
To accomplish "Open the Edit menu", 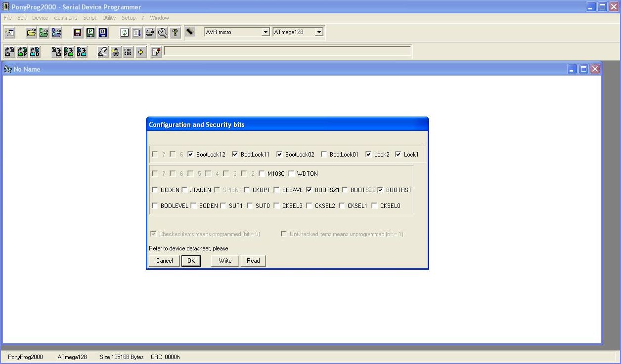I will click(x=22, y=18).
